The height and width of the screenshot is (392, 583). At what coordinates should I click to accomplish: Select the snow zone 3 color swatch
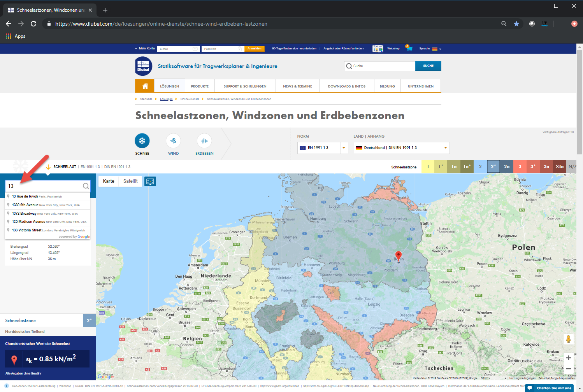pyautogui.click(x=520, y=166)
